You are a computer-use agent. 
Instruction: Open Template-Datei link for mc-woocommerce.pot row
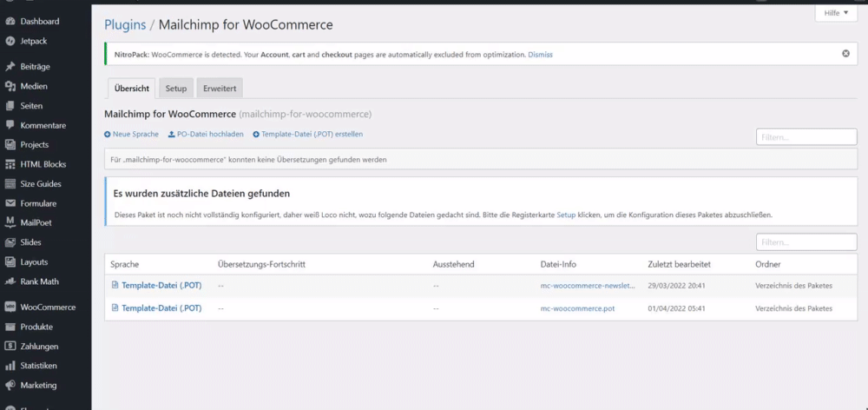(161, 308)
